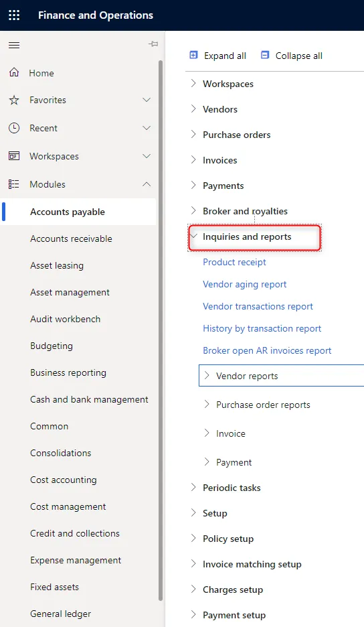364x627 pixels.
Task: Expand the Payment setup group
Action: tap(194, 614)
